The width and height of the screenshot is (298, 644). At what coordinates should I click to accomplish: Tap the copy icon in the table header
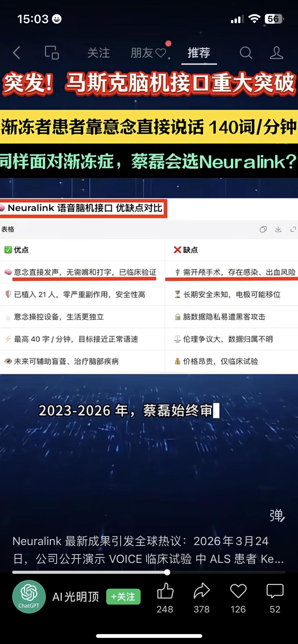click(263, 229)
